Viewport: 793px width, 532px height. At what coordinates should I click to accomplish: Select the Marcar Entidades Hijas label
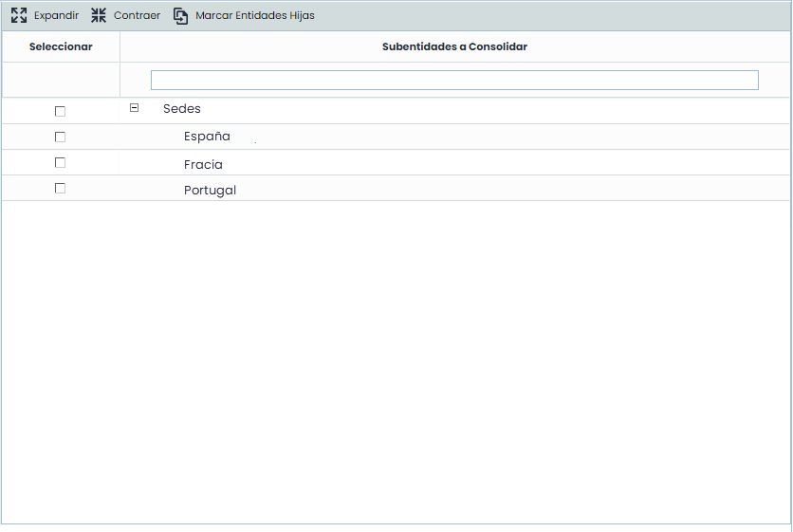[254, 15]
